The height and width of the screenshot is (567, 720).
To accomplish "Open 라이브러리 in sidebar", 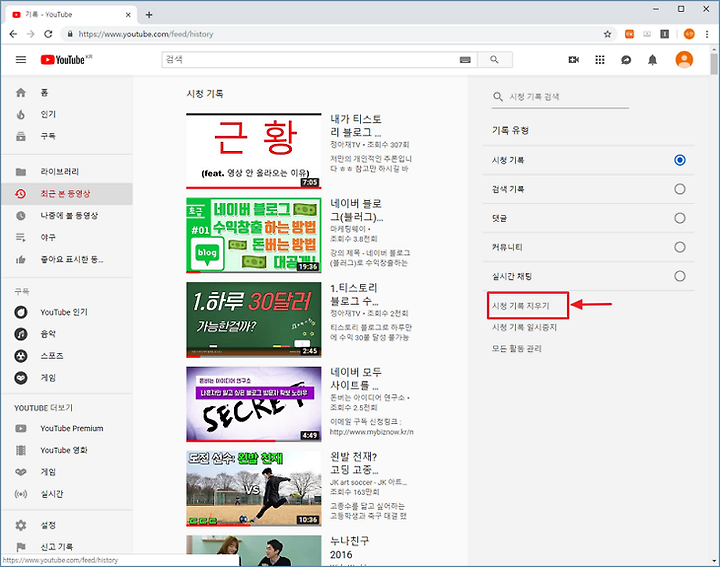I will (67, 172).
